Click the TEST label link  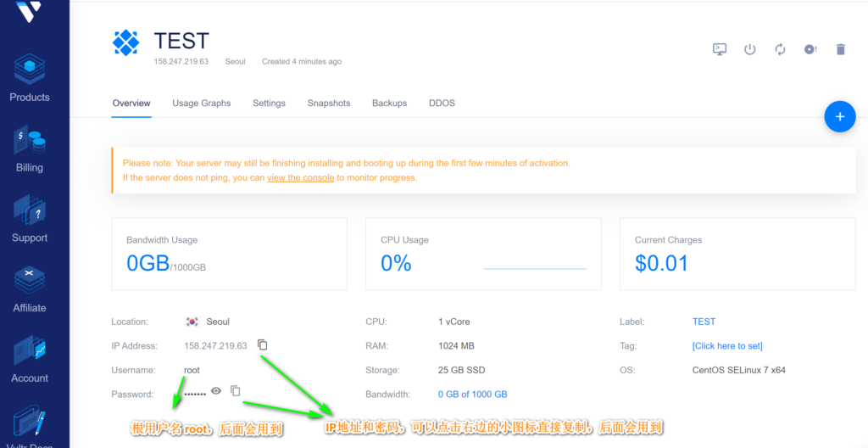704,322
